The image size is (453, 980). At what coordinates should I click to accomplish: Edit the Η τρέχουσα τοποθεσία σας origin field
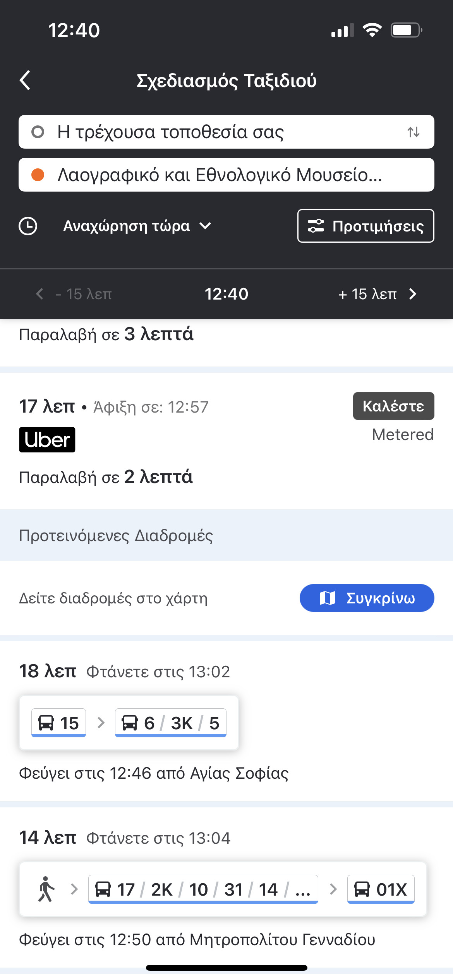[217, 132]
